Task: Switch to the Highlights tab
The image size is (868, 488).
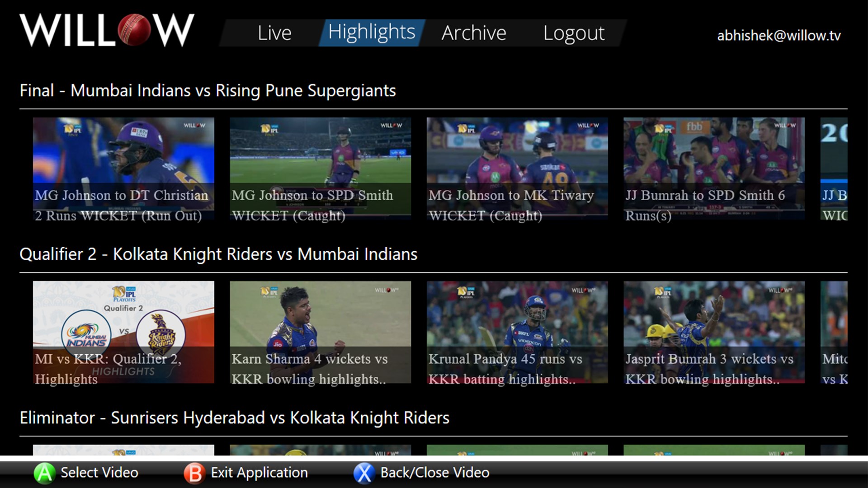Action: pyautogui.click(x=371, y=33)
